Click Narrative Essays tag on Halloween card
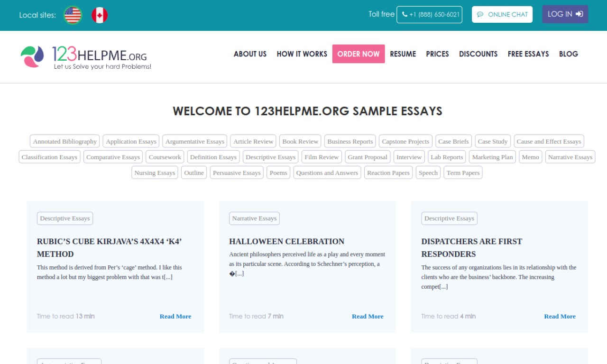Image resolution: width=607 pixels, height=364 pixels. pyautogui.click(x=254, y=218)
